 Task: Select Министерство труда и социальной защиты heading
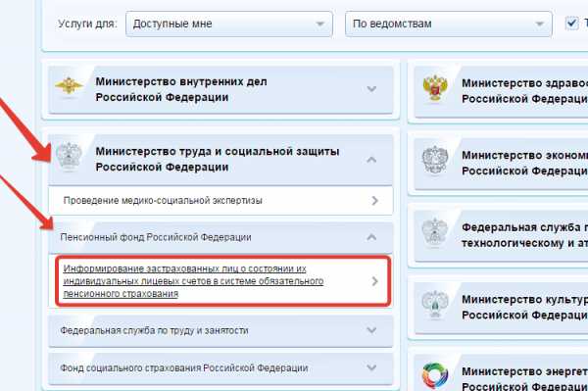218,159
